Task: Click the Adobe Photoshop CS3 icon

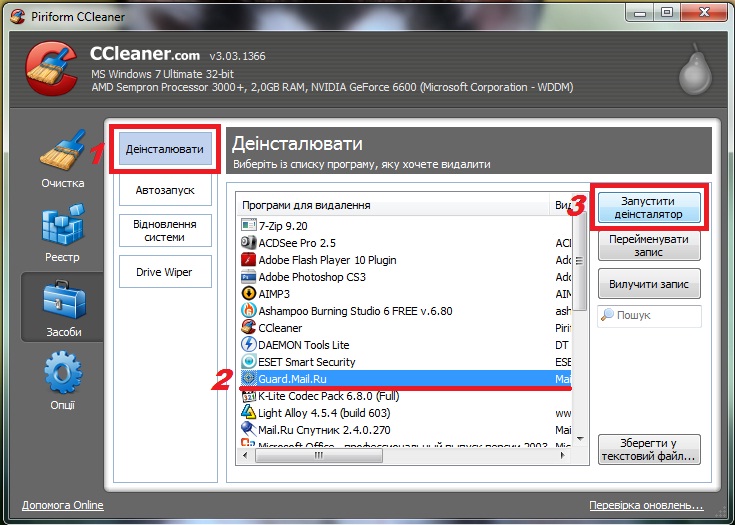Action: (248, 277)
